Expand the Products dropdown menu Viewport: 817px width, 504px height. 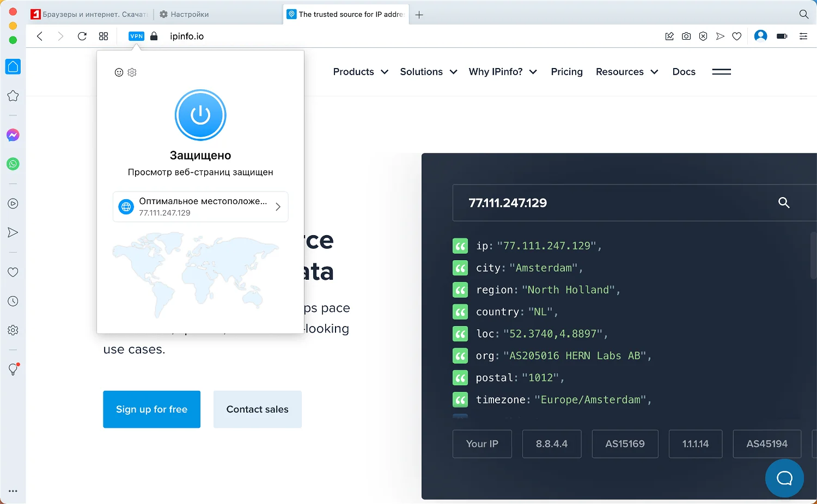pyautogui.click(x=361, y=72)
